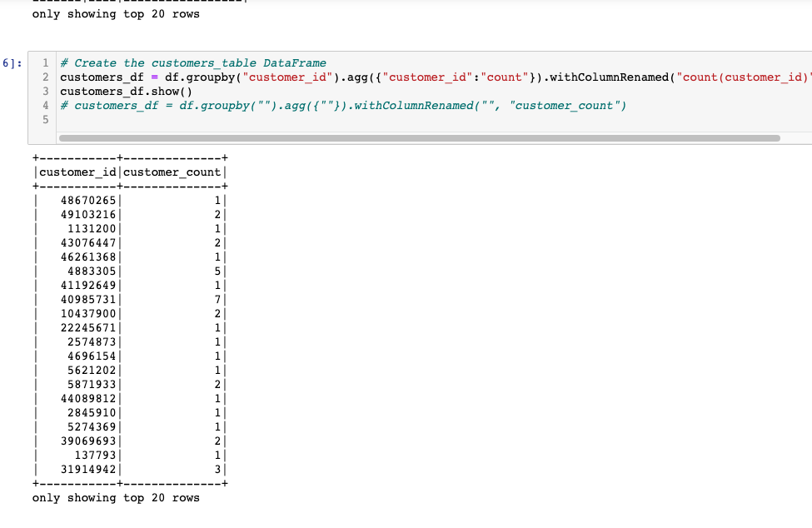The image size is (812, 528).
Task: Click the bottom "only showing top 20 rows" text
Action: (115, 497)
